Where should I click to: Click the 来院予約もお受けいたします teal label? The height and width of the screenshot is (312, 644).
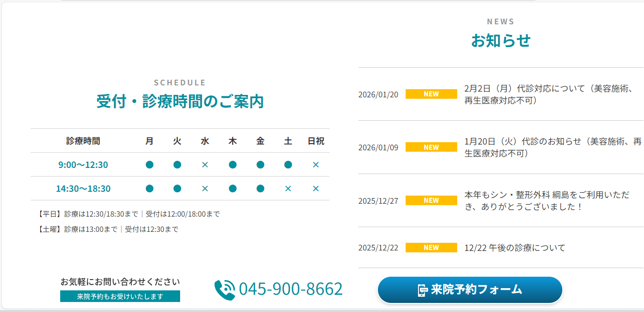coord(120,296)
